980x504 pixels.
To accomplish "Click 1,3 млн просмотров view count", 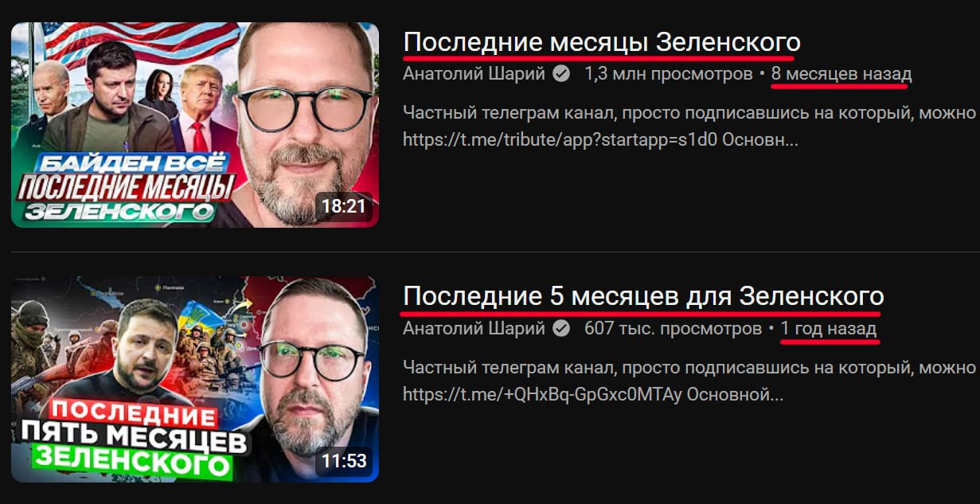I will 668,74.
